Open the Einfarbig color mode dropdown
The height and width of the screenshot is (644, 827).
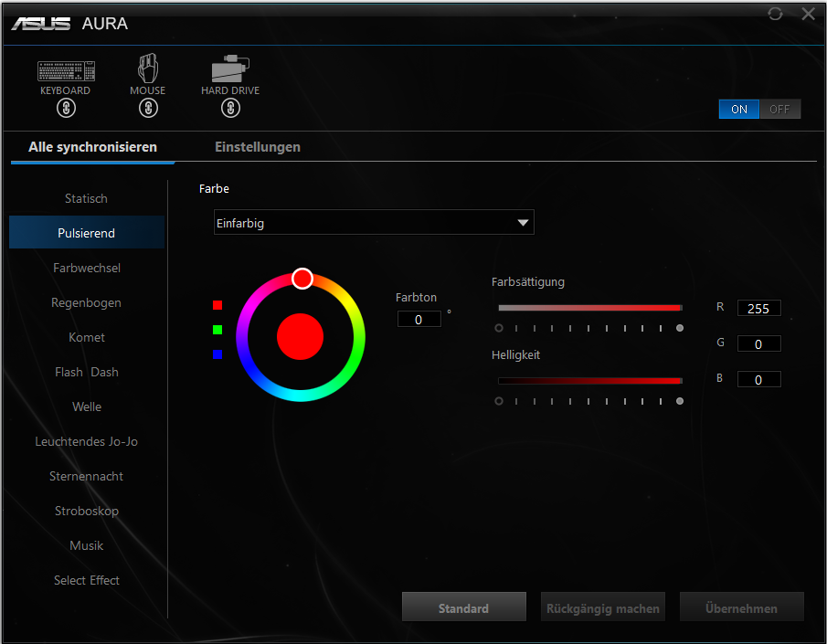374,223
